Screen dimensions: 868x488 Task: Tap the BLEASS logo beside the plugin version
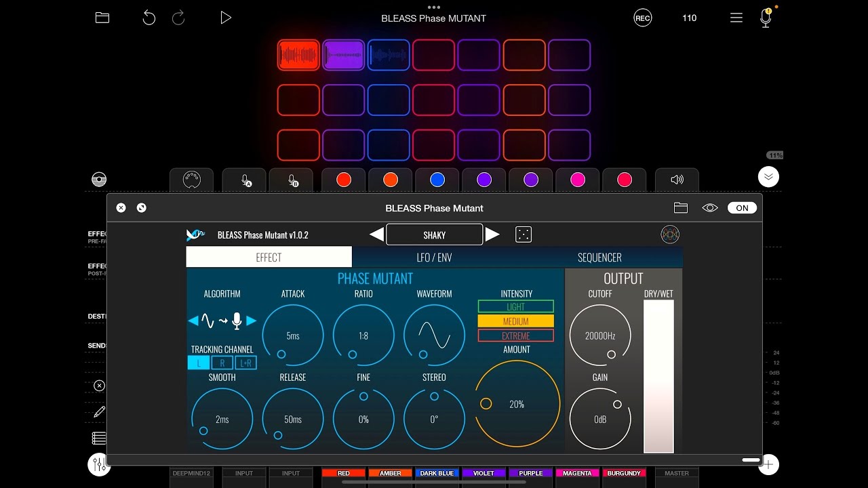[196, 235]
